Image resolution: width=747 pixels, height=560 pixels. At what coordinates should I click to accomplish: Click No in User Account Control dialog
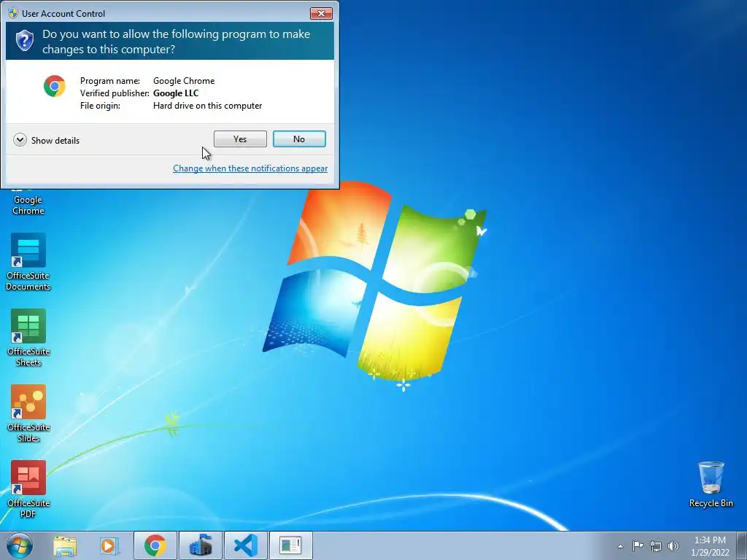point(299,139)
